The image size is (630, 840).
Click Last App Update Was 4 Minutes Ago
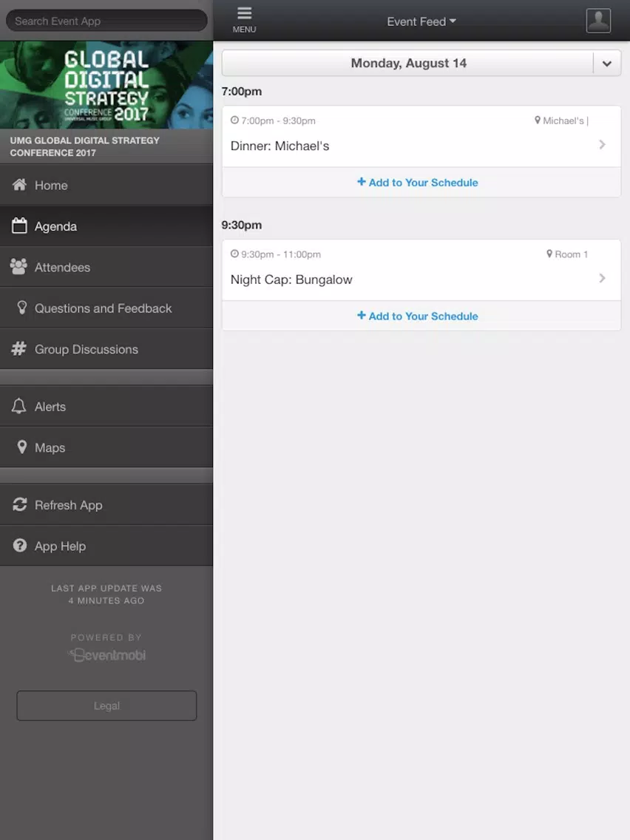point(106,594)
